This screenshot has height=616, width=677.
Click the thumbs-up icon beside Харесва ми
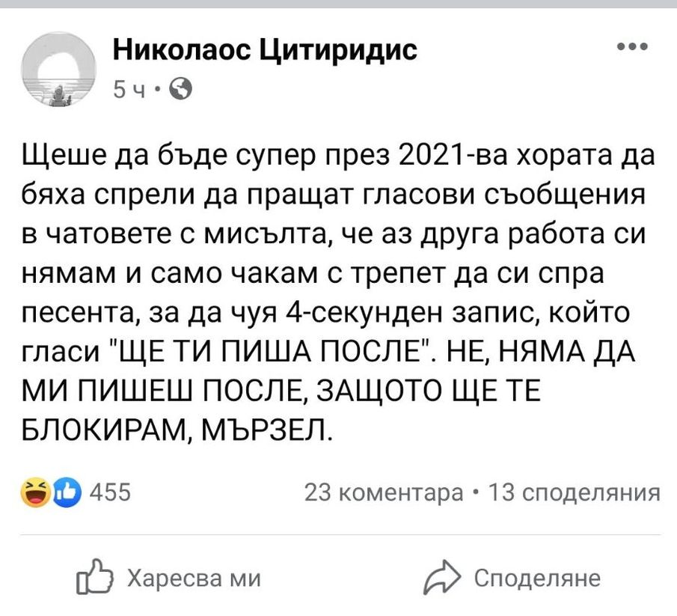pyautogui.click(x=94, y=579)
